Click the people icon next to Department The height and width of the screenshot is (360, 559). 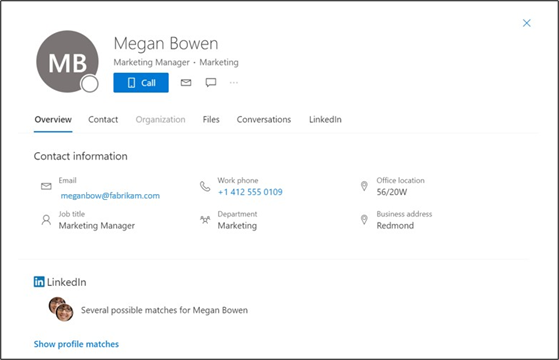click(205, 220)
